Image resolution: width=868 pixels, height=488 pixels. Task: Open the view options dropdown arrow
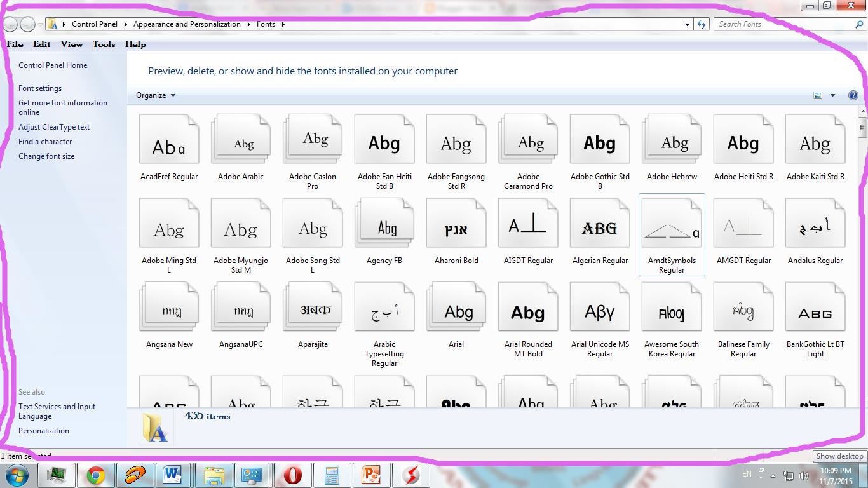832,95
